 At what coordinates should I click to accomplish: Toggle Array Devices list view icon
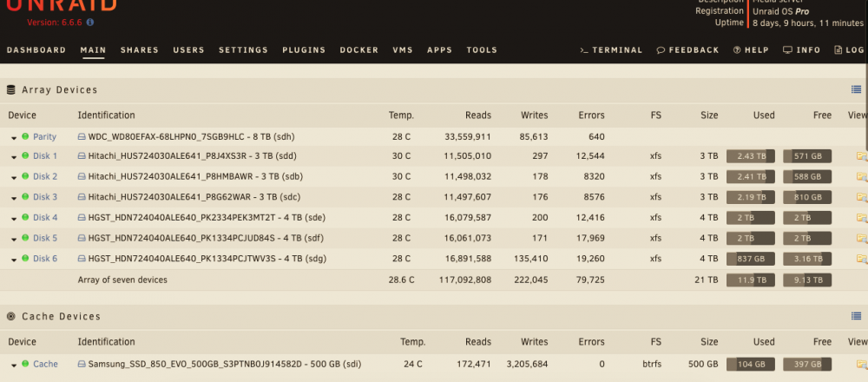tap(857, 89)
